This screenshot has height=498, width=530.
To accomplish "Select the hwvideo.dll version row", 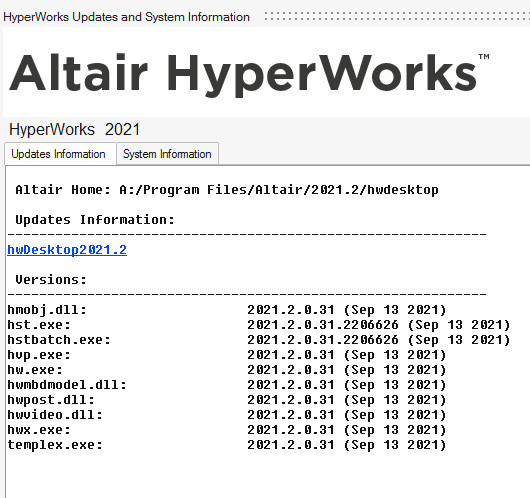I will click(x=227, y=415).
